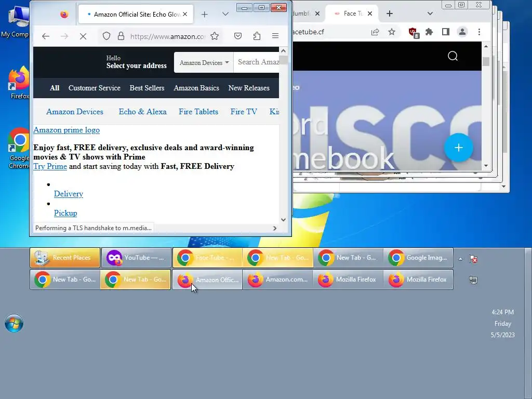Click Hello Select your address
This screenshot has width=532, height=399.
pos(137,62)
